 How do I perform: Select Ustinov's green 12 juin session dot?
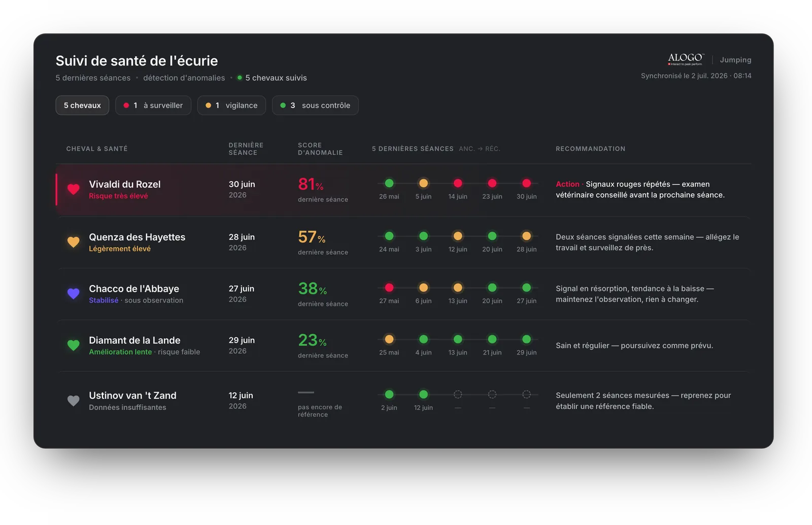pyautogui.click(x=423, y=394)
